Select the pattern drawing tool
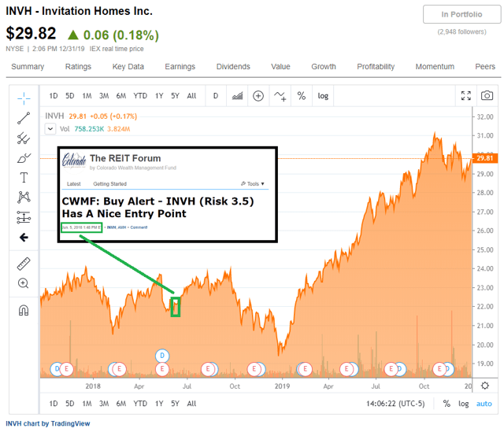The image size is (504, 432). [24, 197]
